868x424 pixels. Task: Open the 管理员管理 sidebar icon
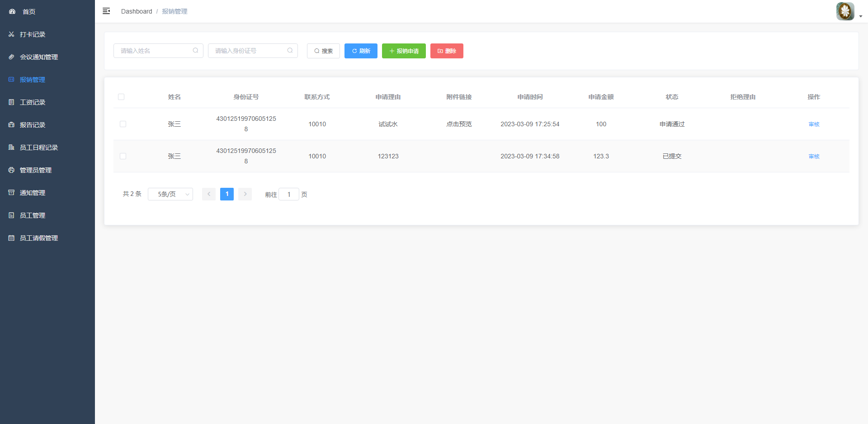[11, 170]
